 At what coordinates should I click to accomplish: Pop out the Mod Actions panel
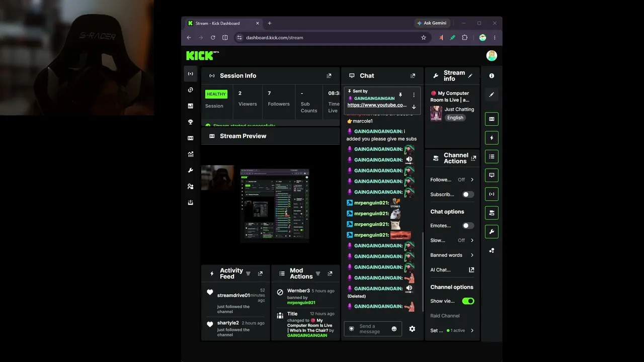330,274
